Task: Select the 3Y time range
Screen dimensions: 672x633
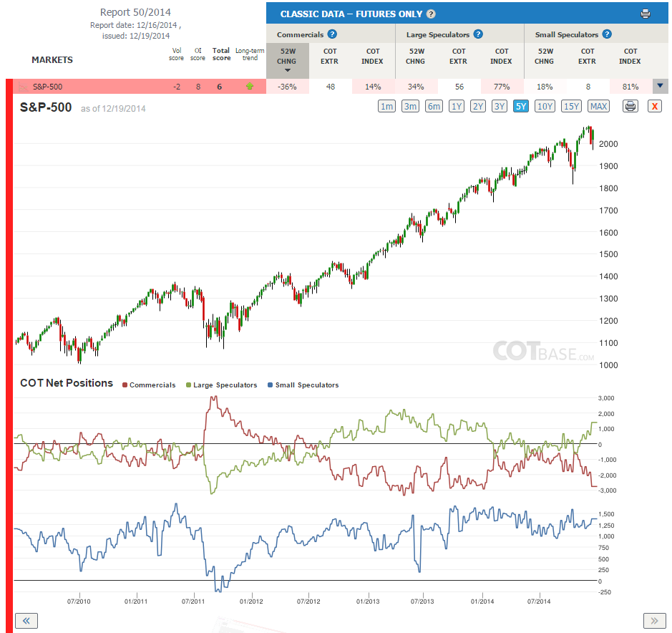Action: (500, 107)
